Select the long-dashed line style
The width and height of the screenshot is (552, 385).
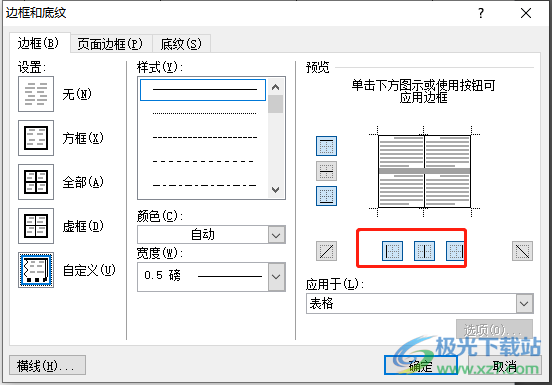(203, 161)
